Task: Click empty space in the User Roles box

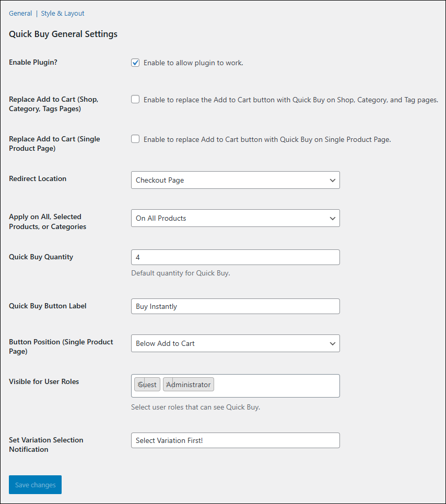Action: point(277,386)
